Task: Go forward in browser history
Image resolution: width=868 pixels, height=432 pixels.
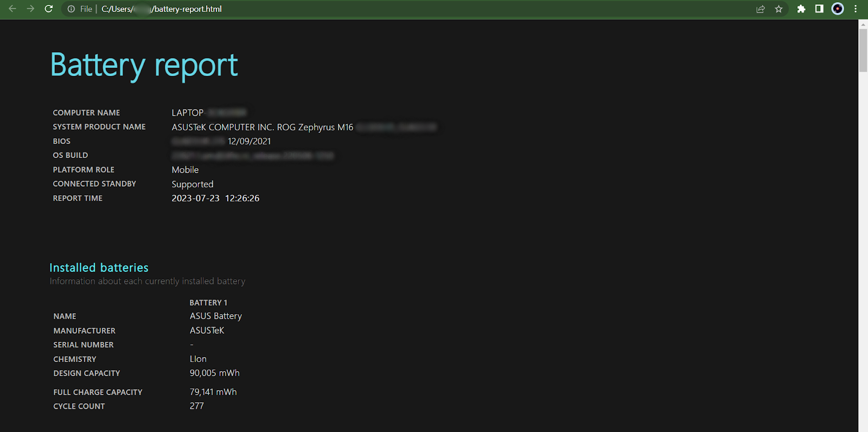Action: click(x=30, y=9)
